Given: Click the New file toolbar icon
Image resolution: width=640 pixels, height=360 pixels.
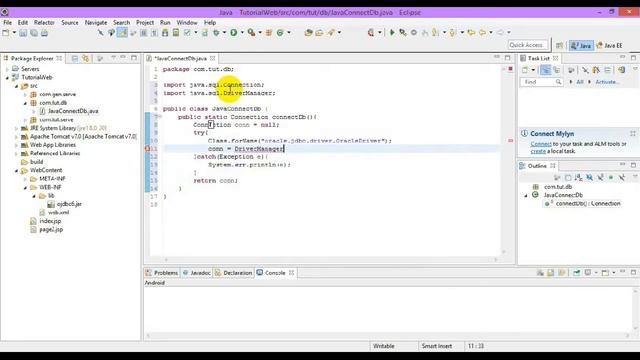Looking at the screenshot, I should point(6,33).
